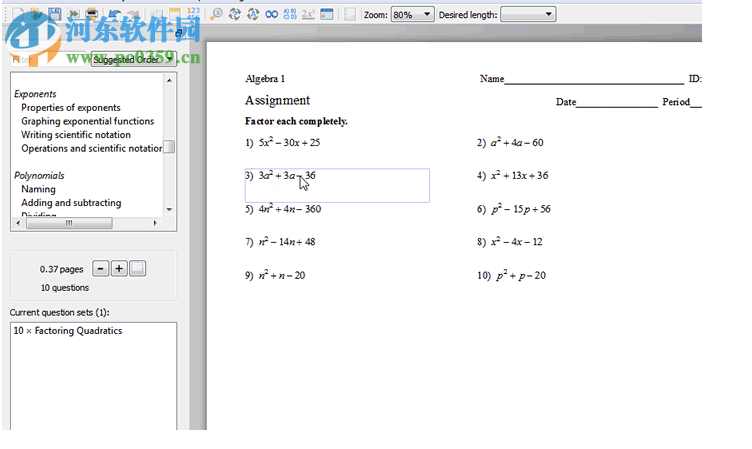Image resolution: width=752 pixels, height=449 pixels.
Task: Select Operations and scientific notation topic
Action: point(91,148)
